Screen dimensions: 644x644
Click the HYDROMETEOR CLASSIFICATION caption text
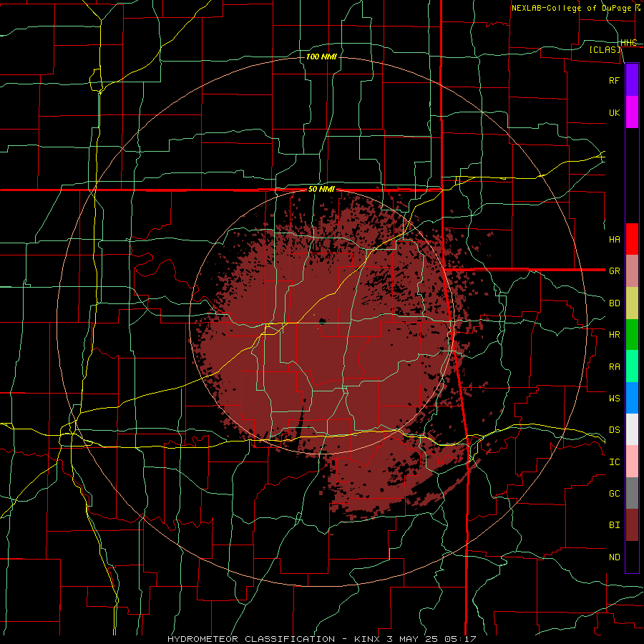251,639
